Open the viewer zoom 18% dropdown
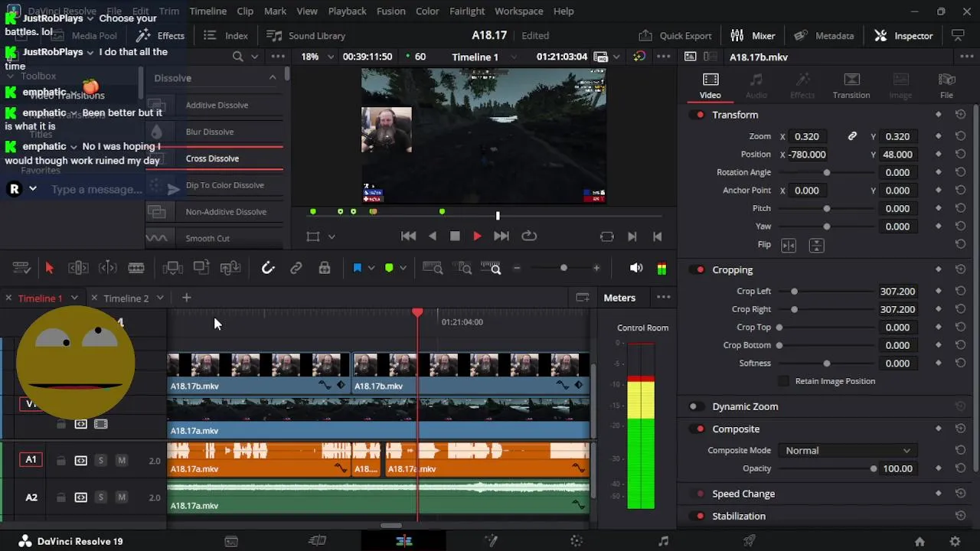 [x=331, y=57]
